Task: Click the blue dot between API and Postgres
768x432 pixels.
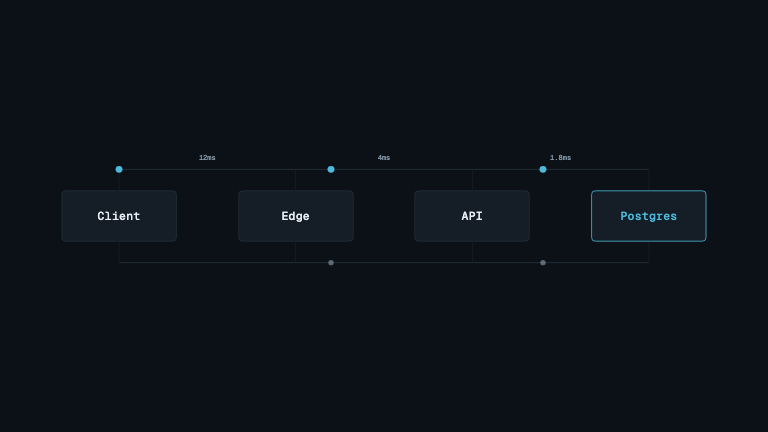Action: click(543, 169)
